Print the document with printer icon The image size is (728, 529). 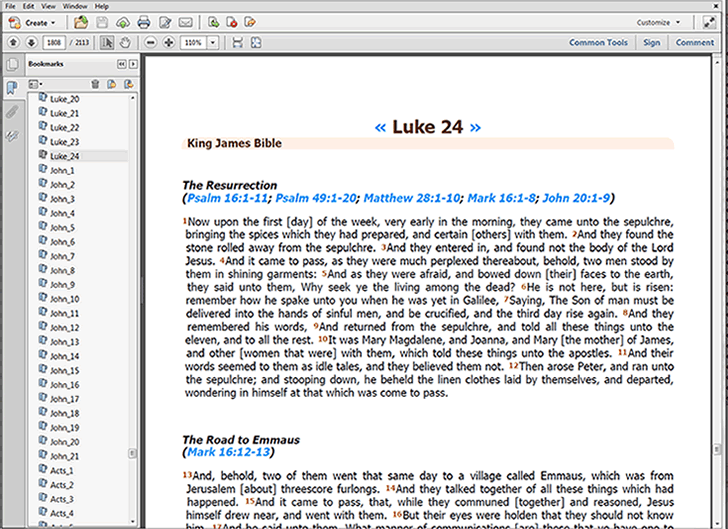click(x=144, y=22)
